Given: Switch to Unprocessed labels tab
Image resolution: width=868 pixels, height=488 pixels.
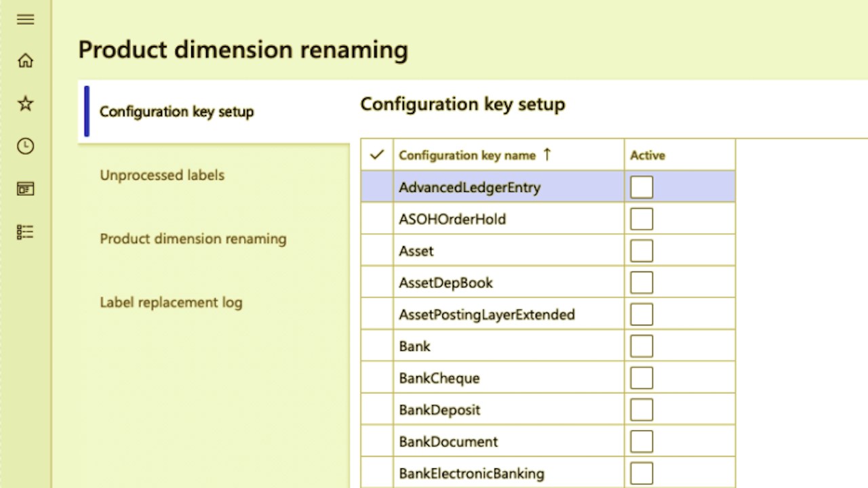Looking at the screenshot, I should click(x=162, y=175).
